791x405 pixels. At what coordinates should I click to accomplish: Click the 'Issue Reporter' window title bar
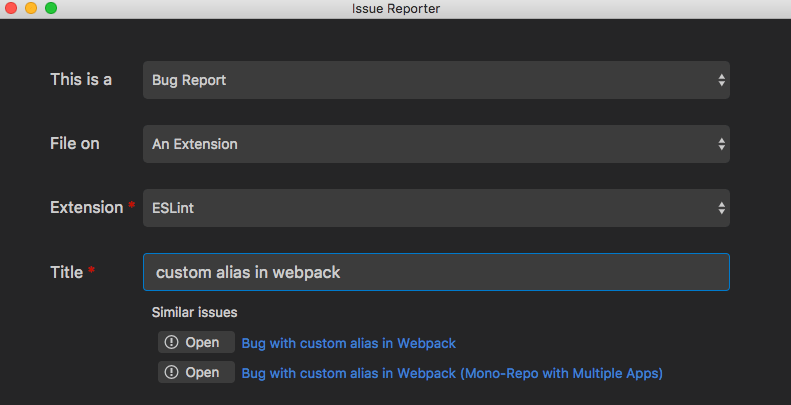(396, 8)
